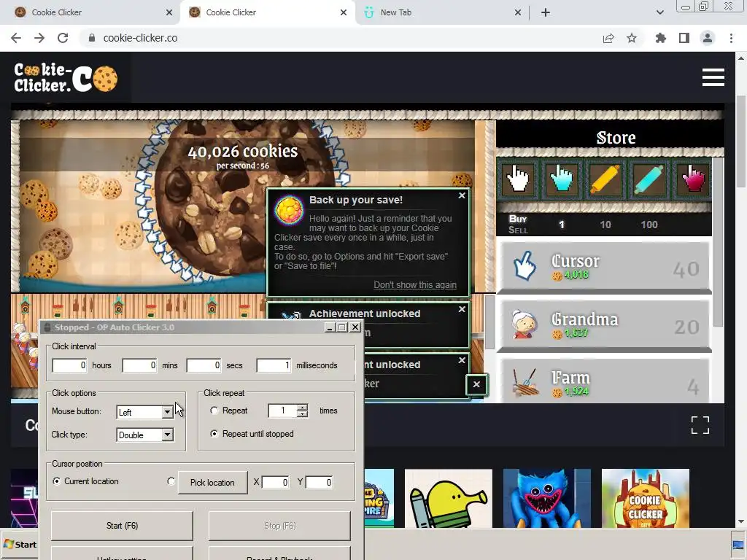This screenshot has height=560, width=747.
Task: Toggle the browser side panel
Action: 684,38
